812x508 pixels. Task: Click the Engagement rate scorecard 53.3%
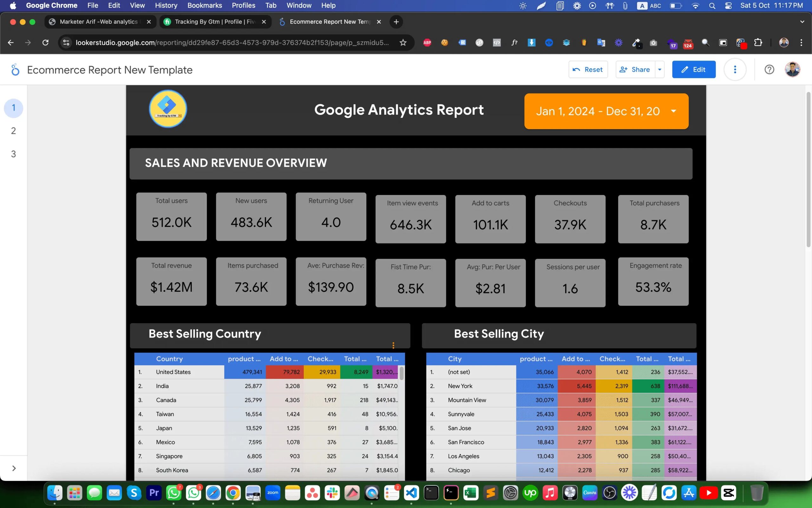point(653,282)
